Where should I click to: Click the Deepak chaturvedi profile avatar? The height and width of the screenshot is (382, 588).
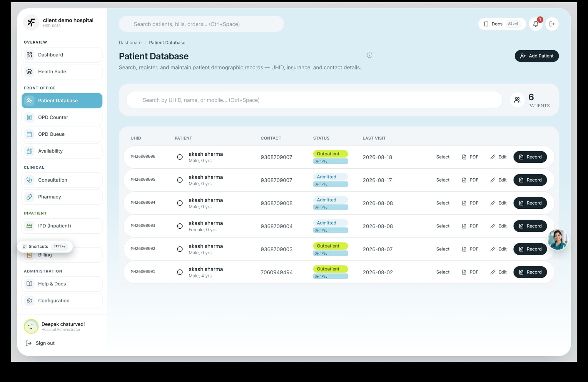point(31,326)
